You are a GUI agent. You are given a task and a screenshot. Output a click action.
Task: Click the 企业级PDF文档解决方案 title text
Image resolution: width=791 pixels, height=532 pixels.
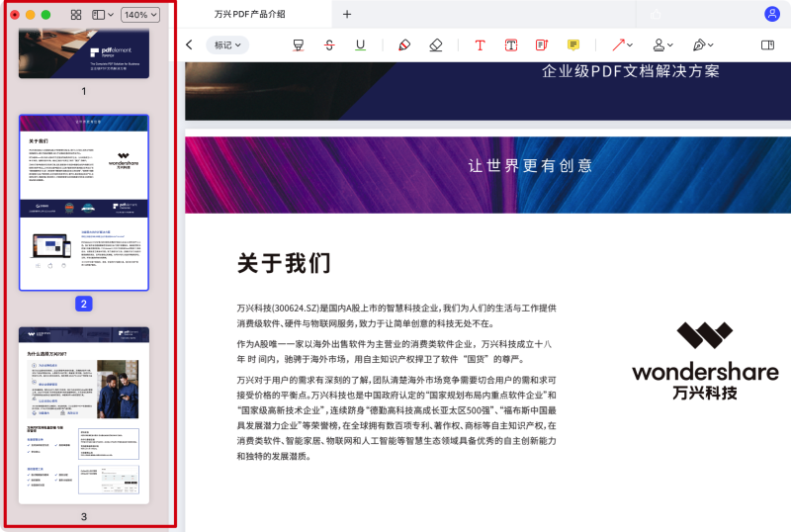pyautogui.click(x=631, y=71)
